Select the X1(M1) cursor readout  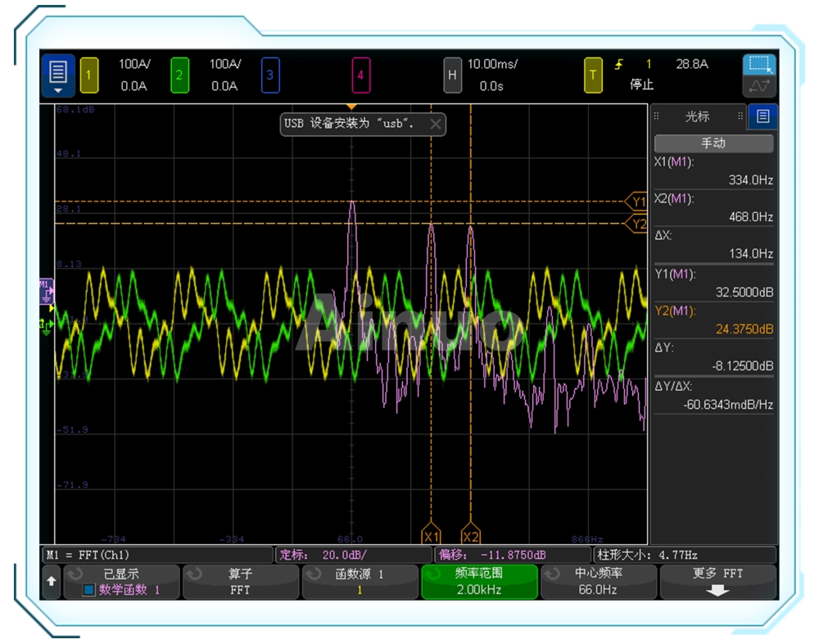click(x=713, y=171)
